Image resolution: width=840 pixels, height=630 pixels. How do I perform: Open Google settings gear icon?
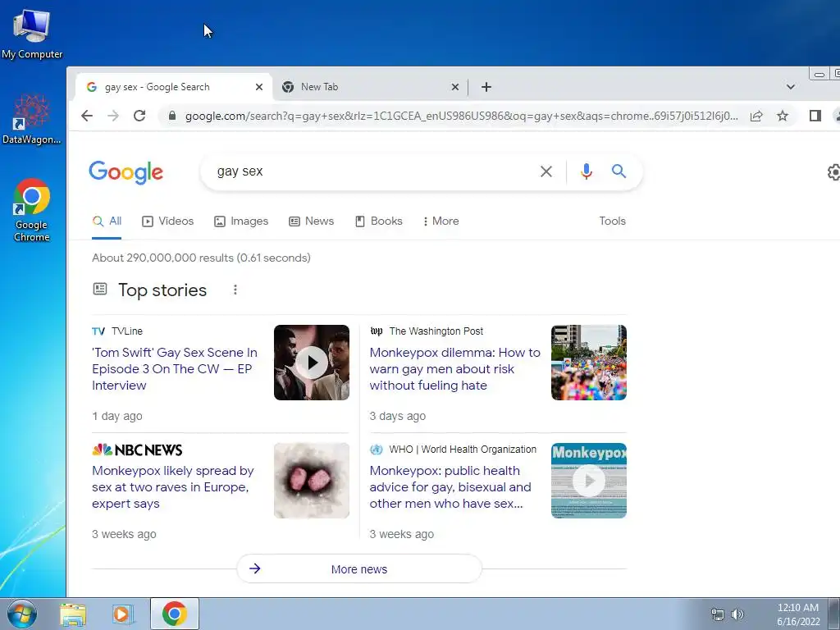pos(833,172)
